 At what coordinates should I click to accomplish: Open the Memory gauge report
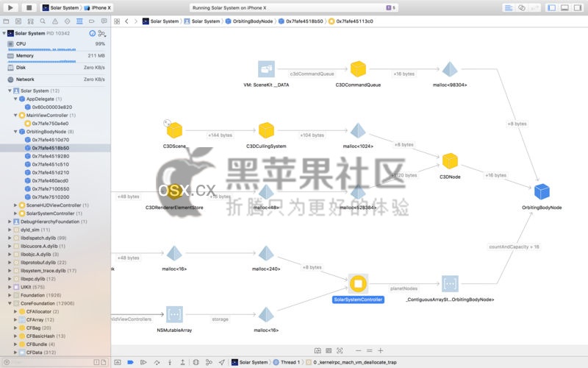(x=57, y=56)
